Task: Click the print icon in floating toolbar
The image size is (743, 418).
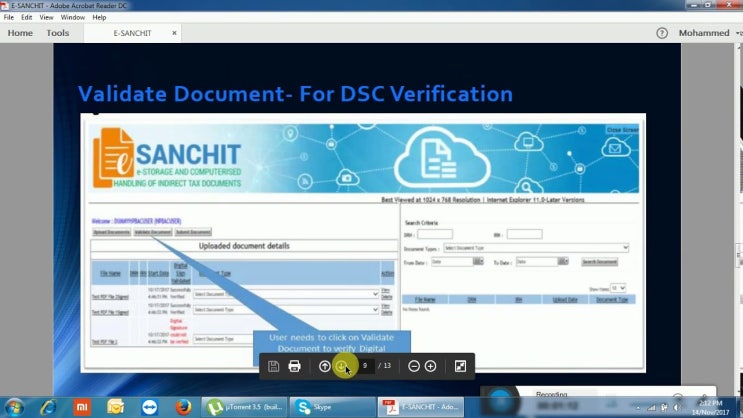Action: click(x=294, y=366)
